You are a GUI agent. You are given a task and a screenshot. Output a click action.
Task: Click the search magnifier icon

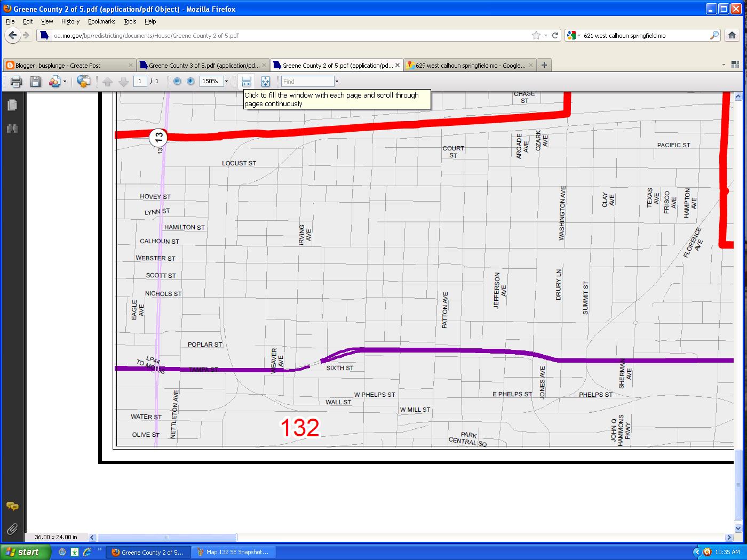coord(714,36)
